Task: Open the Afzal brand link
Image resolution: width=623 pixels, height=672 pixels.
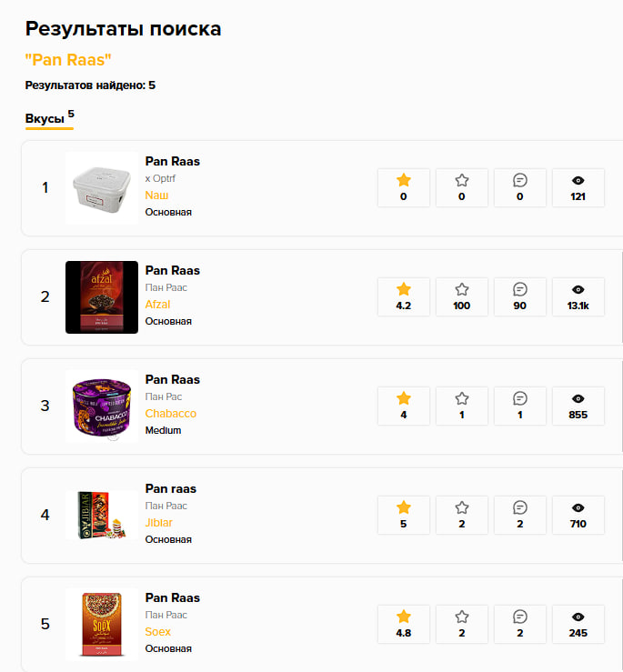Action: 157,305
